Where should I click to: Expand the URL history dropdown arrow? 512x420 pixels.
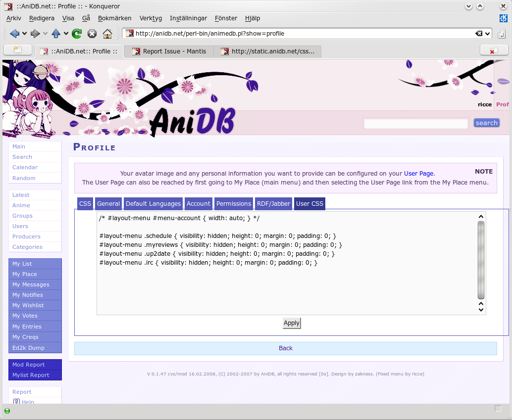point(488,34)
